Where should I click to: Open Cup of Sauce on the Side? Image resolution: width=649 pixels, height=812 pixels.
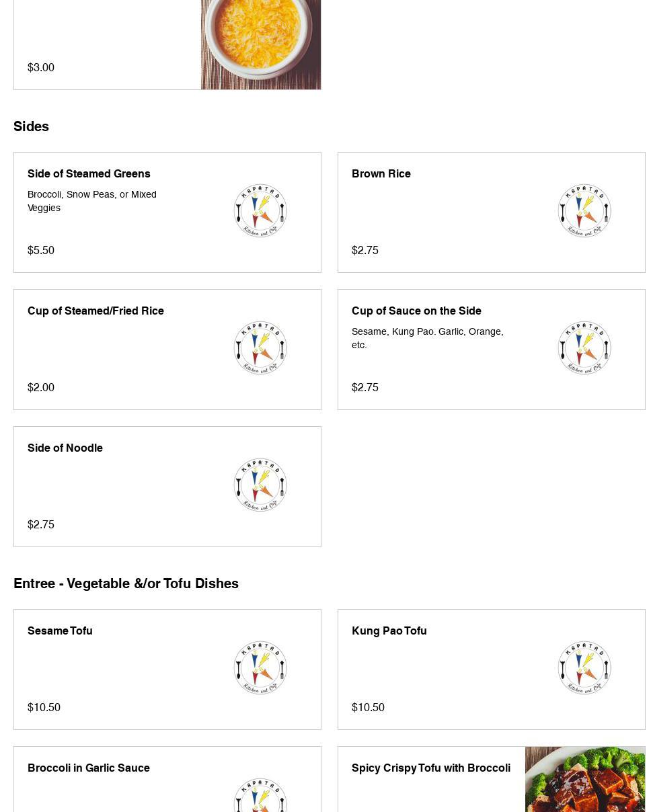pyautogui.click(x=416, y=311)
